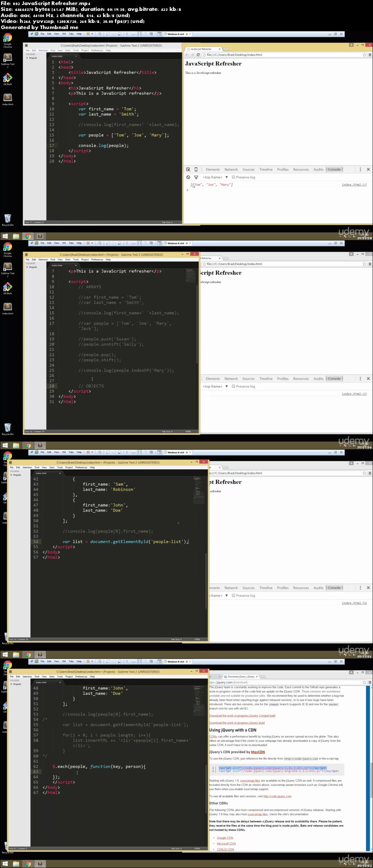Open File Explorer from first frame's taskbar

pos(16,236)
